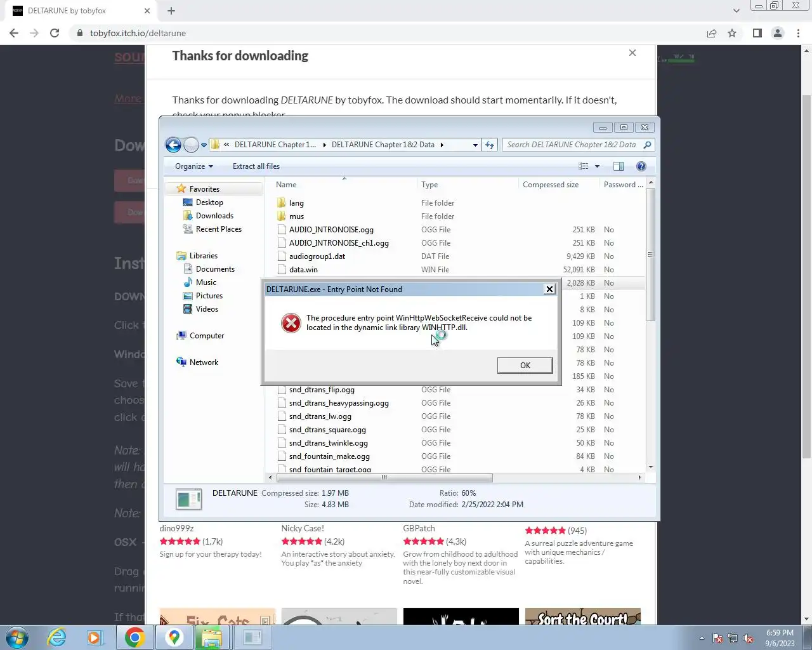Toggle the preview pane icon

tap(619, 166)
